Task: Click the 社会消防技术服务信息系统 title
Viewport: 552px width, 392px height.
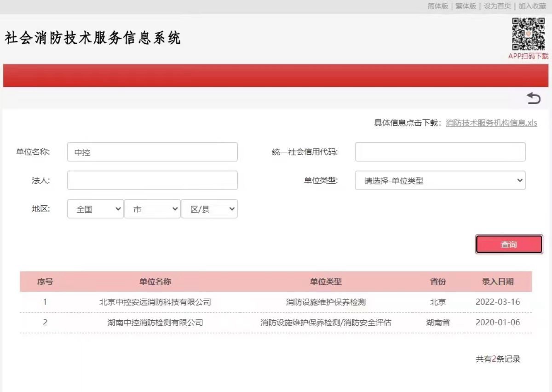Action: [x=93, y=38]
